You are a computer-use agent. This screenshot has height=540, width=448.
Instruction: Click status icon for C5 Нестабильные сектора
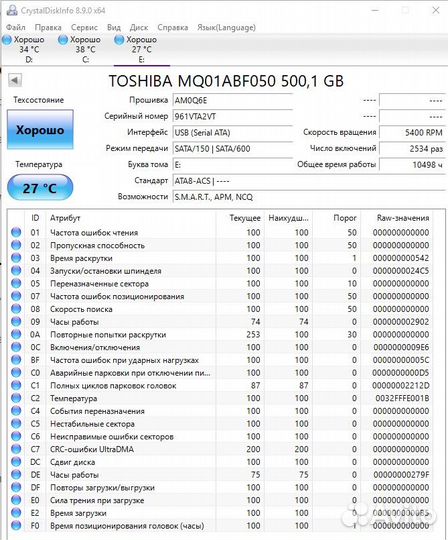click(16, 424)
